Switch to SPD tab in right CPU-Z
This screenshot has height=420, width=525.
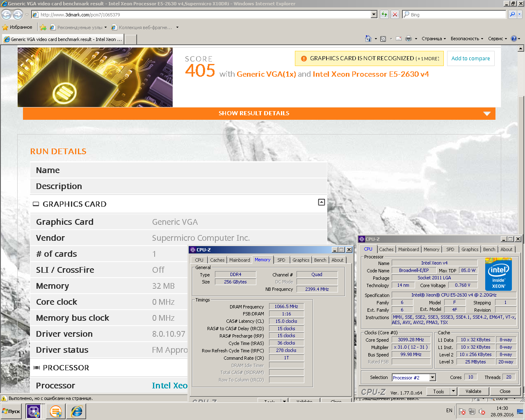tap(450, 249)
